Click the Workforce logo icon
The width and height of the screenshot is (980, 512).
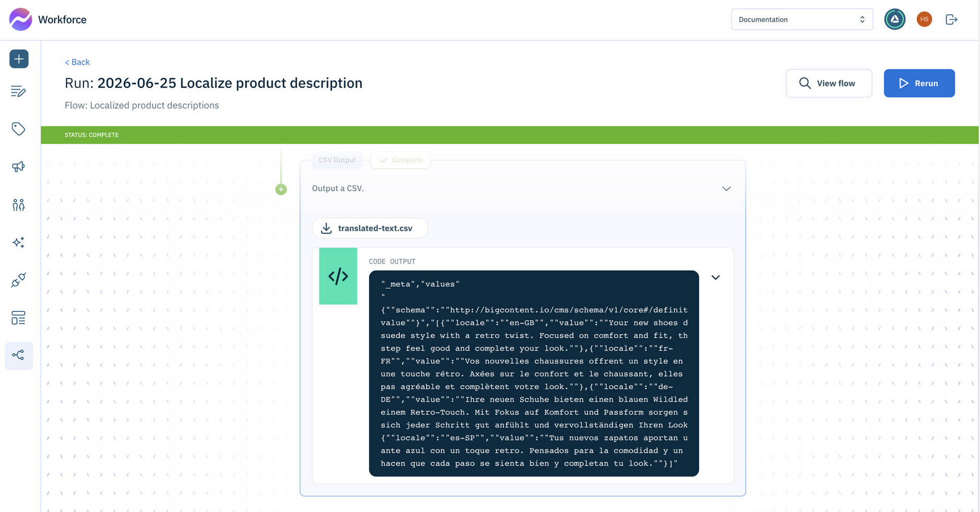point(20,19)
